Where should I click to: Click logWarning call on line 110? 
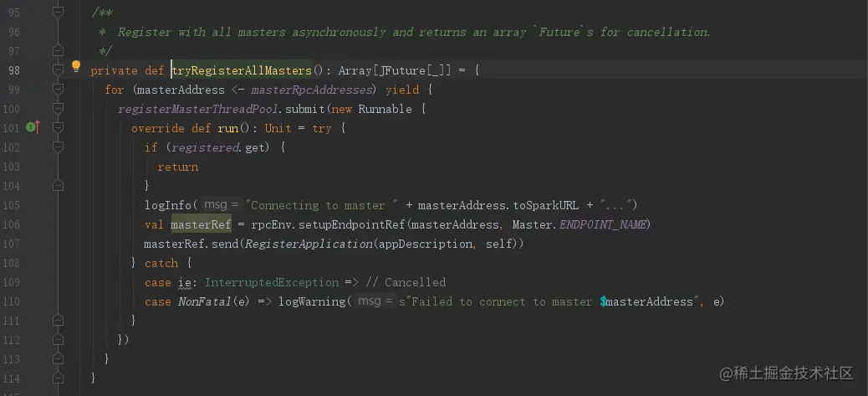(312, 301)
